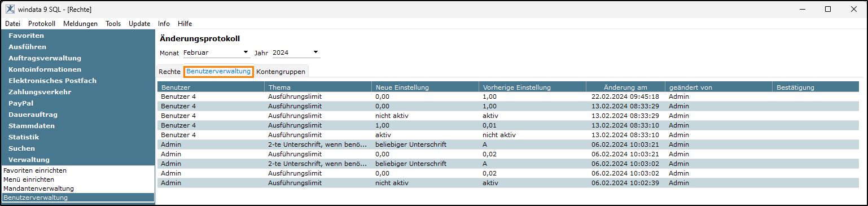Open the Tools menu
The width and height of the screenshot is (868, 206).
tap(113, 24)
